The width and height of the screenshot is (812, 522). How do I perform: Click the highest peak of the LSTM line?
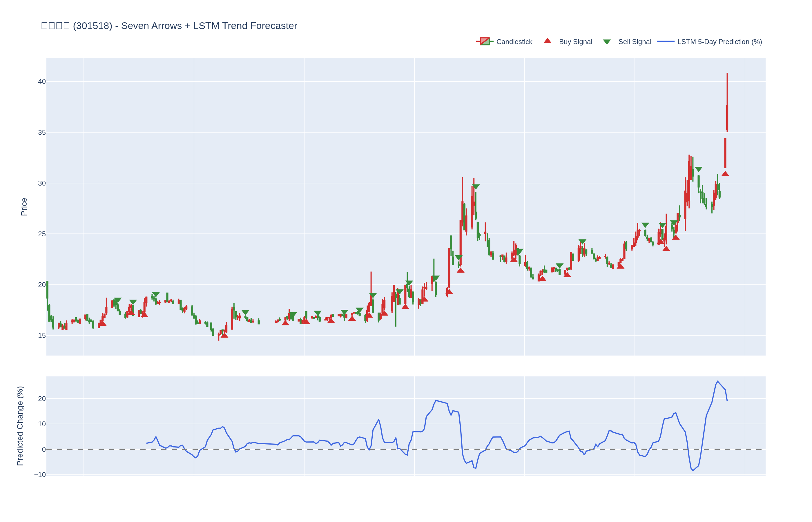click(x=717, y=381)
